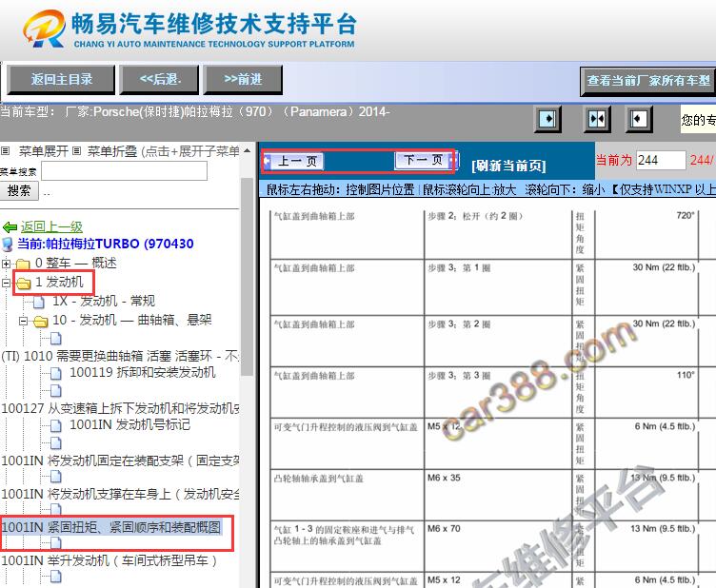Click the 凸轮轴轴承盖到气缸盖 cell
Screen dimensions: 716x588
tap(347, 495)
